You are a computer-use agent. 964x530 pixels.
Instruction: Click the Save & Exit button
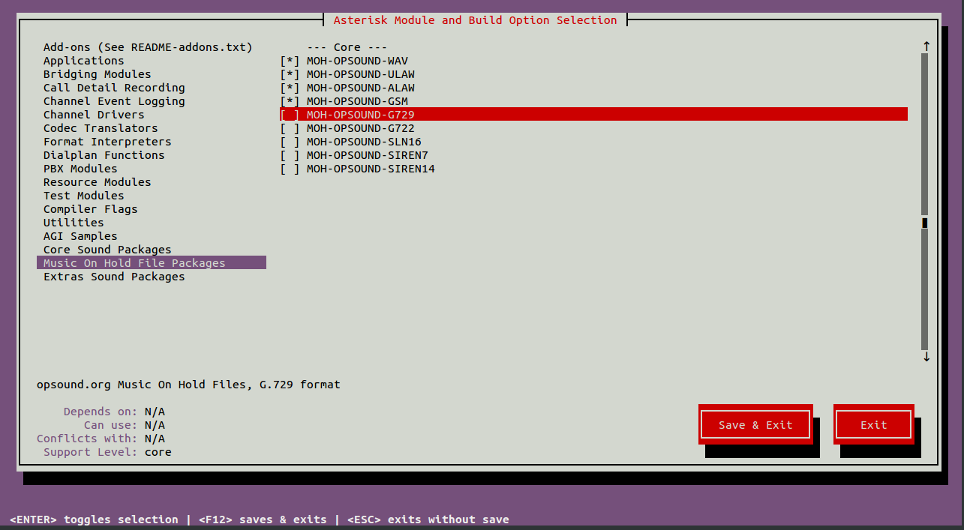click(756, 425)
